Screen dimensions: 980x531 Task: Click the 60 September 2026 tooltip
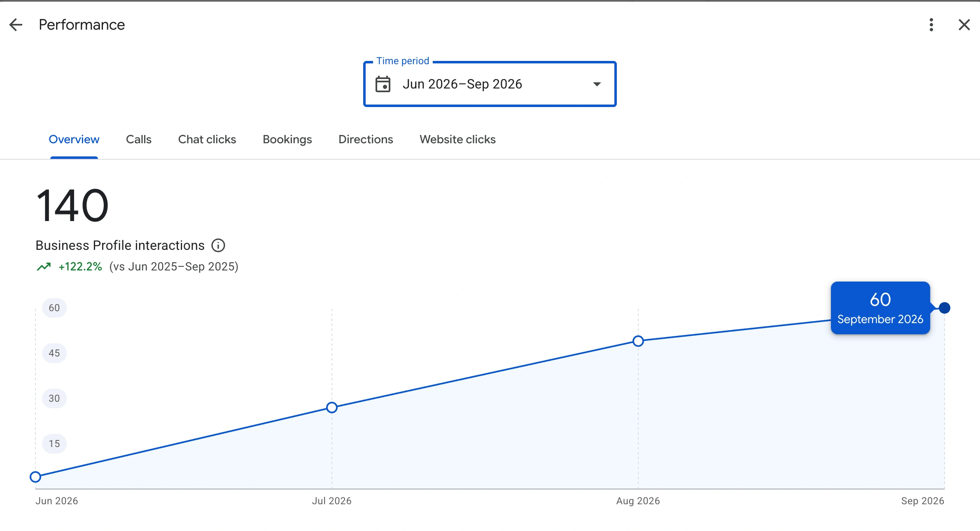(x=880, y=308)
